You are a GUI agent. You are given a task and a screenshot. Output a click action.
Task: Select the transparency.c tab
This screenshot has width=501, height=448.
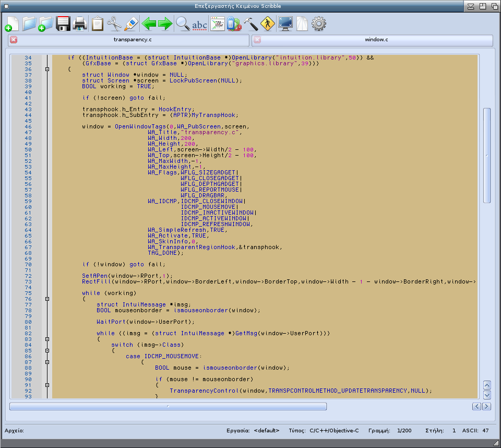point(132,40)
